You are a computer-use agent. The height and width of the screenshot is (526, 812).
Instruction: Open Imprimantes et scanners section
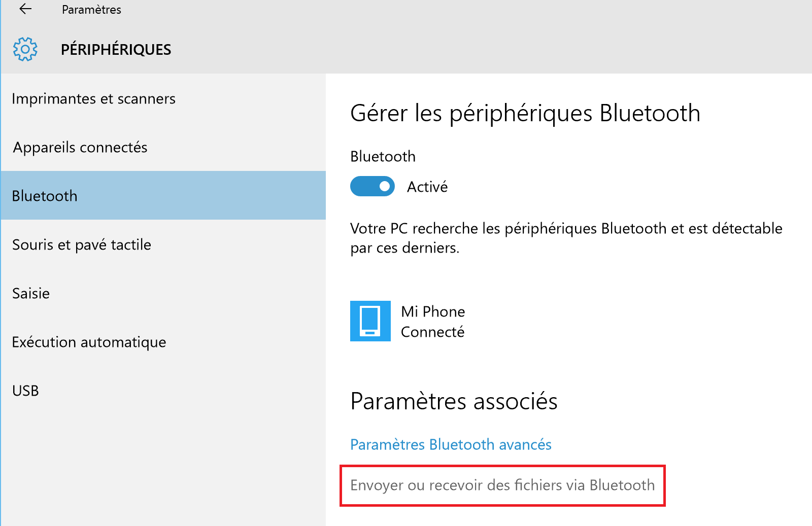pos(93,98)
